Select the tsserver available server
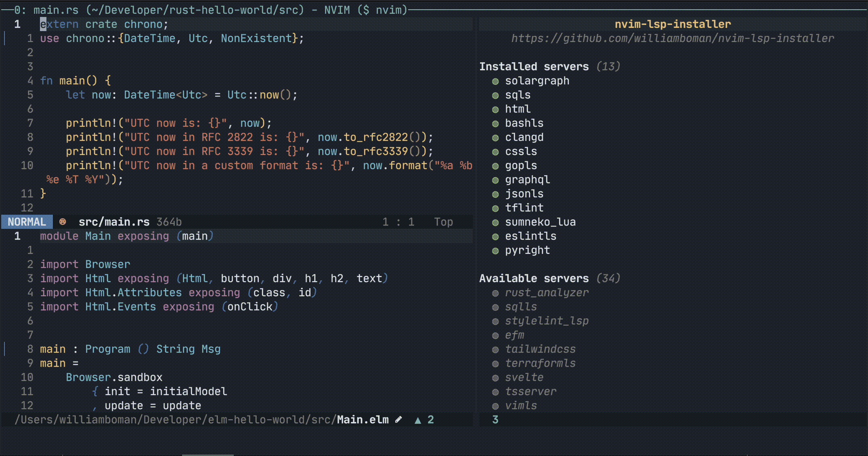 530,391
